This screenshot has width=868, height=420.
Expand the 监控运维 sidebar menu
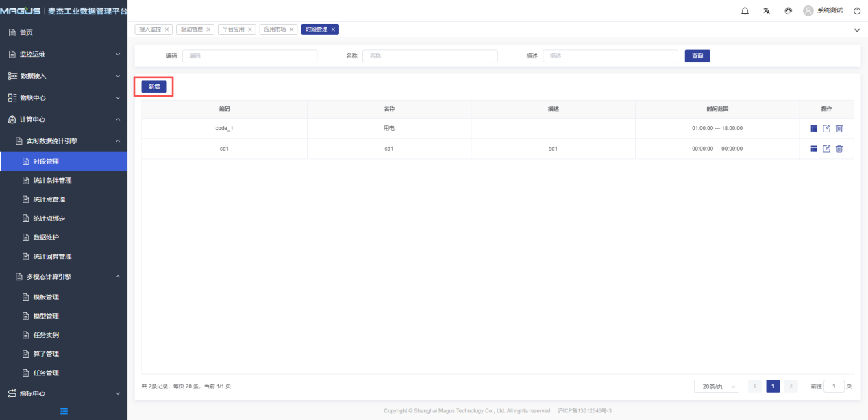click(x=64, y=54)
